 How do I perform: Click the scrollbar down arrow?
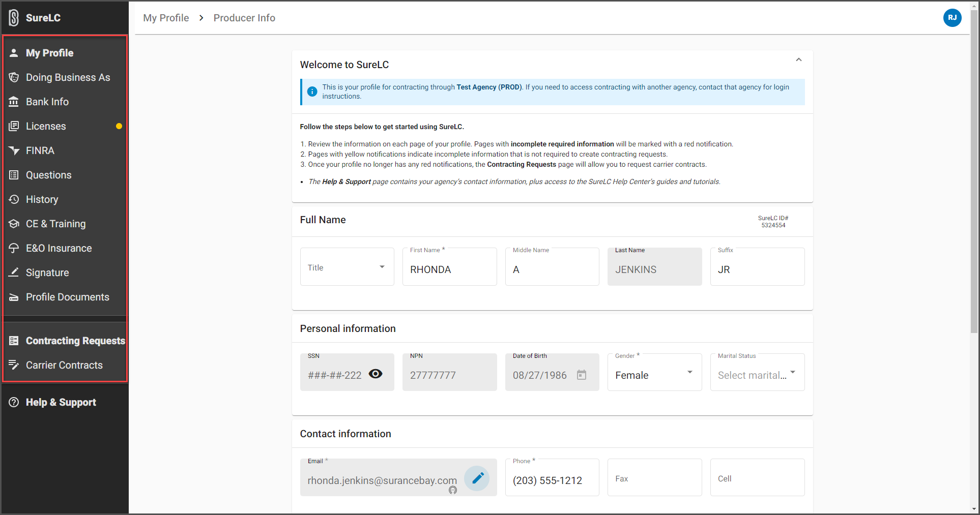pyautogui.click(x=974, y=509)
